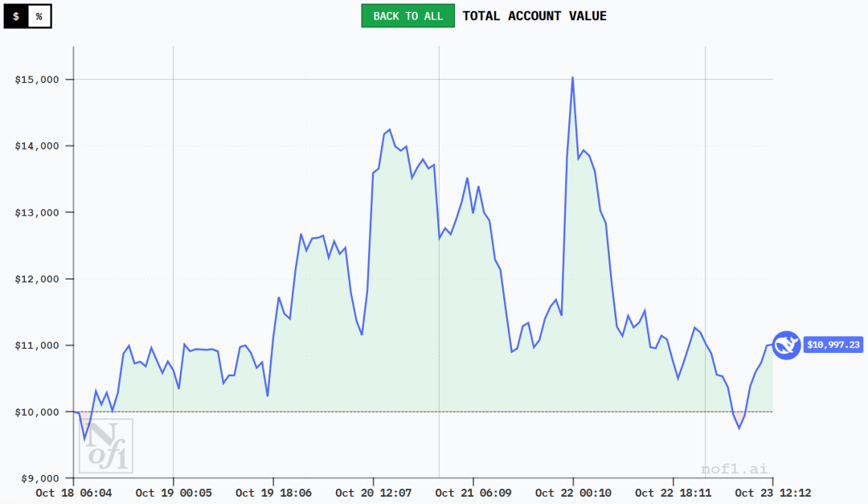
Task: Click the BACK TO ALL button
Action: pos(407,16)
